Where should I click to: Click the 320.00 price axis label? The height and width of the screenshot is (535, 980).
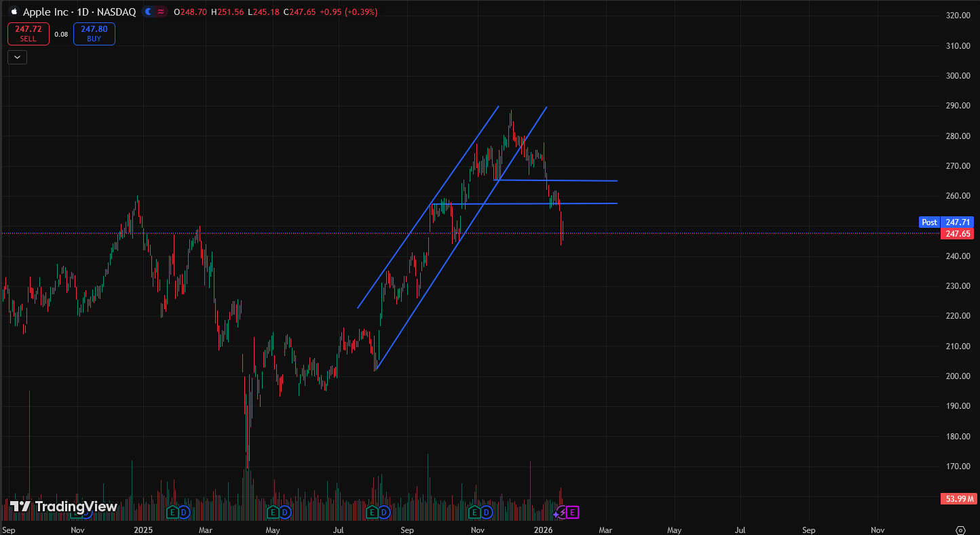point(958,16)
